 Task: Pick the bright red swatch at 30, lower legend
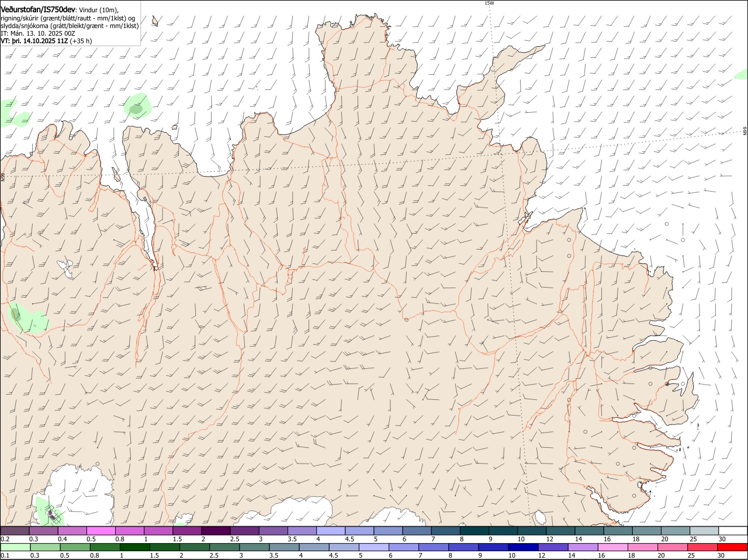pyautogui.click(x=733, y=547)
